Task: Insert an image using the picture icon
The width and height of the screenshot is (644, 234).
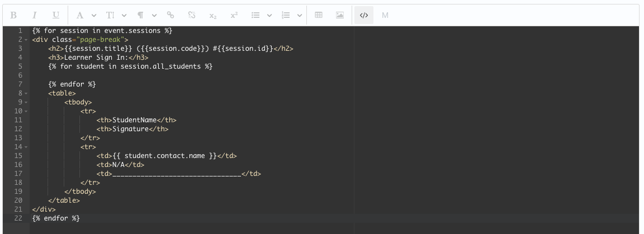Action: [x=340, y=15]
